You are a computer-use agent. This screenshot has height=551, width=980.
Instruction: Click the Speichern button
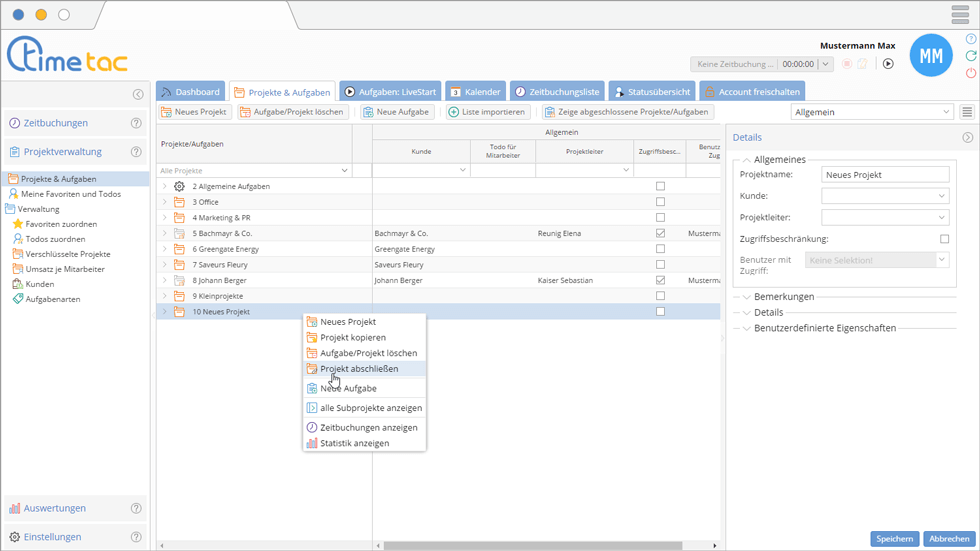coord(894,539)
